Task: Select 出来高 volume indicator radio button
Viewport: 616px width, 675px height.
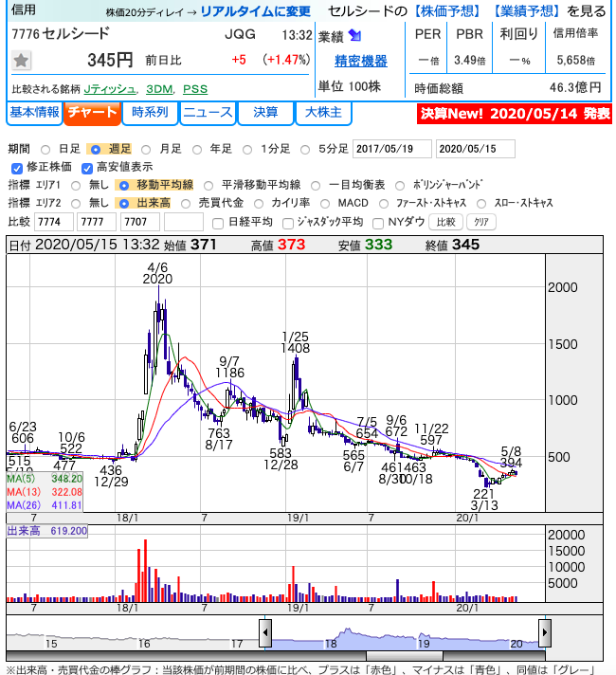Action: (124, 204)
